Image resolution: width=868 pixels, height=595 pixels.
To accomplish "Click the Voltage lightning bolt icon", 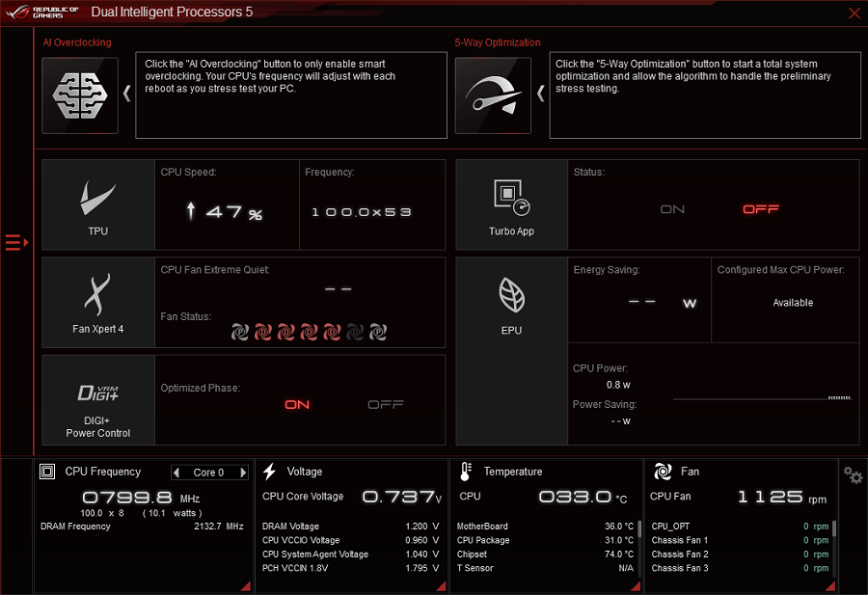I will tap(270, 472).
